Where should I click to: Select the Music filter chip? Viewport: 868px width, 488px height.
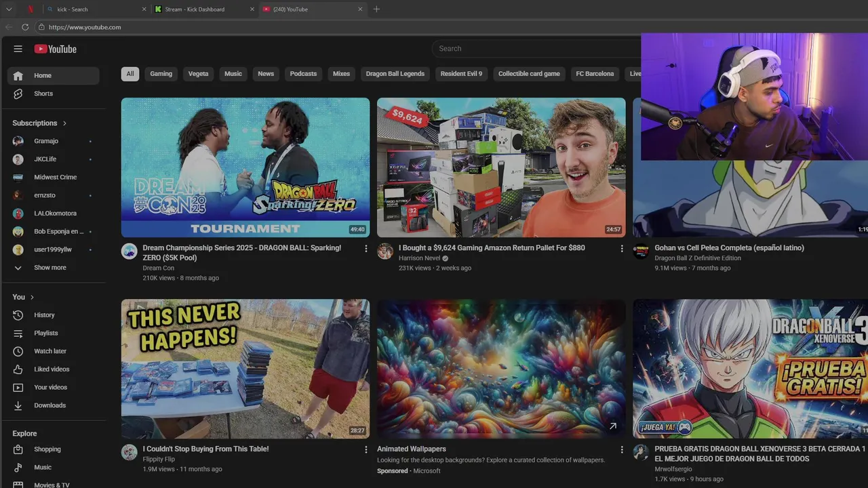tap(233, 74)
